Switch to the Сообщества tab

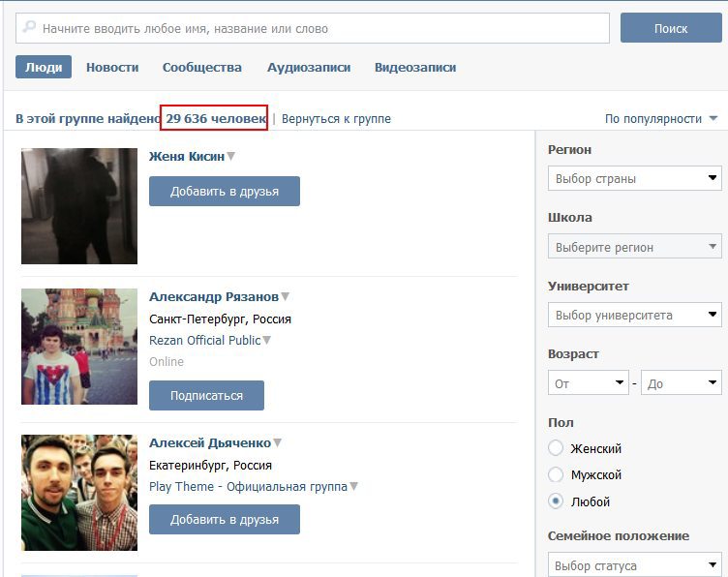click(x=202, y=68)
